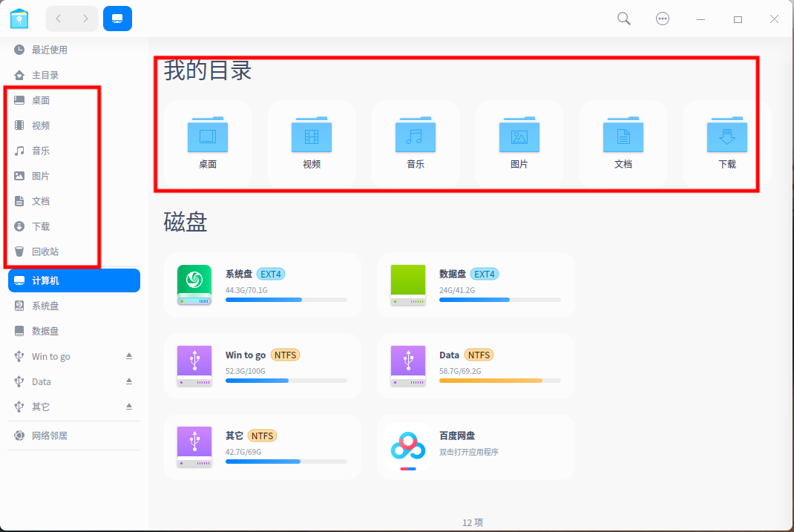Select the Win to go NTFS disk card
The image size is (794, 532).
263,365
